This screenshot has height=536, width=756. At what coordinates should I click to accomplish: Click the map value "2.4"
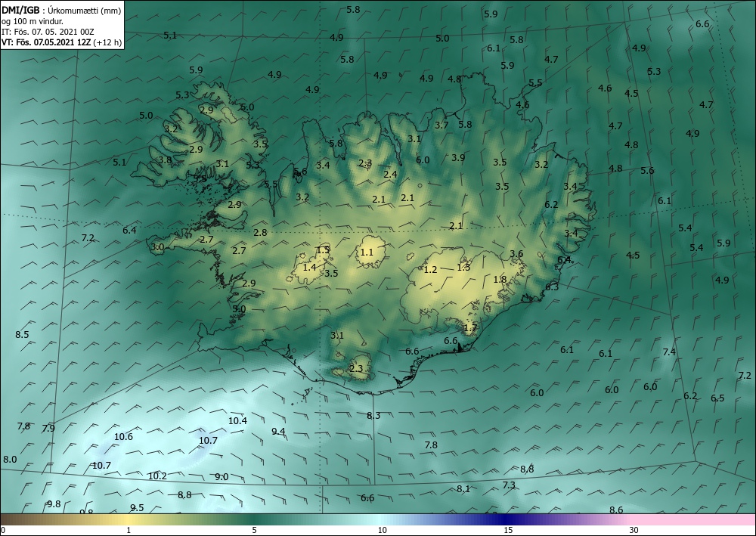[390, 175]
